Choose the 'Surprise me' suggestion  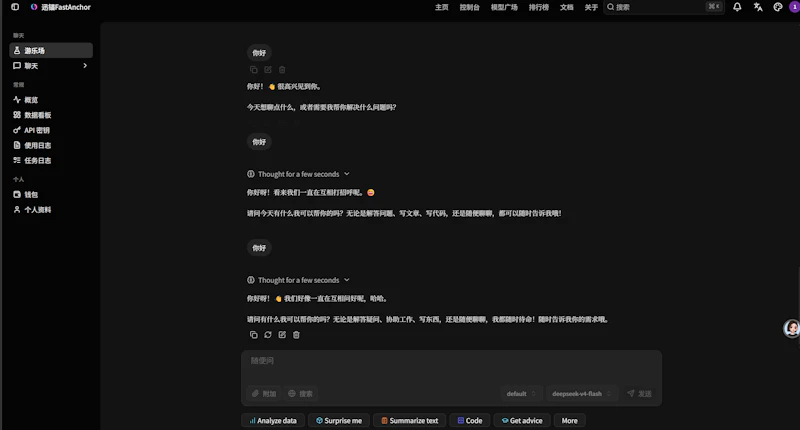(339, 421)
